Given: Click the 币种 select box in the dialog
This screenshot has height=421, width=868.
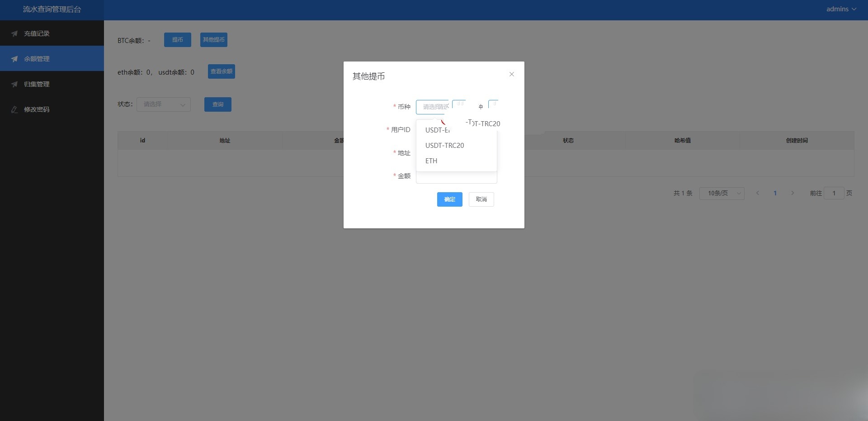Looking at the screenshot, I should click(432, 107).
